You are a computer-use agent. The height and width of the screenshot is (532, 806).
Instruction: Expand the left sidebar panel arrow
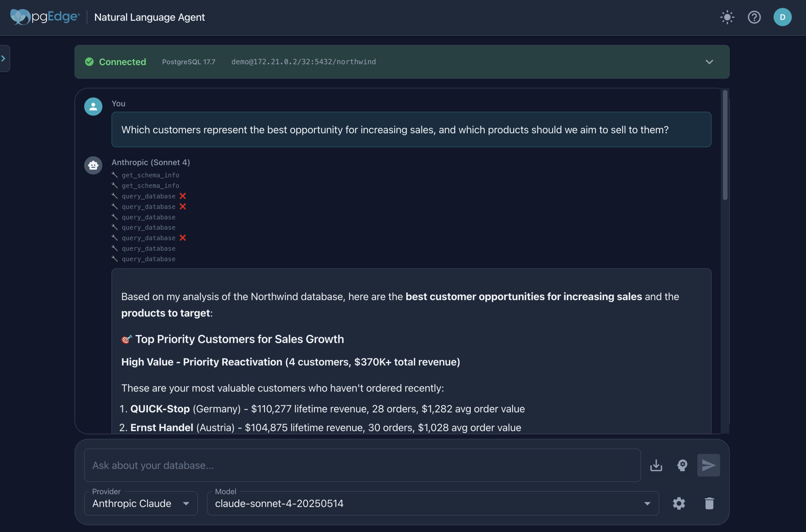[4, 58]
